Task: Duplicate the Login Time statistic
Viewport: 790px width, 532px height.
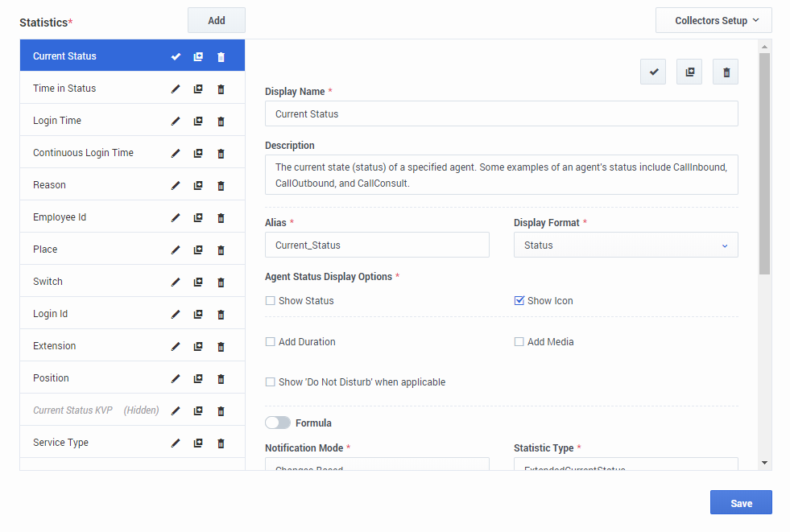Action: point(198,122)
